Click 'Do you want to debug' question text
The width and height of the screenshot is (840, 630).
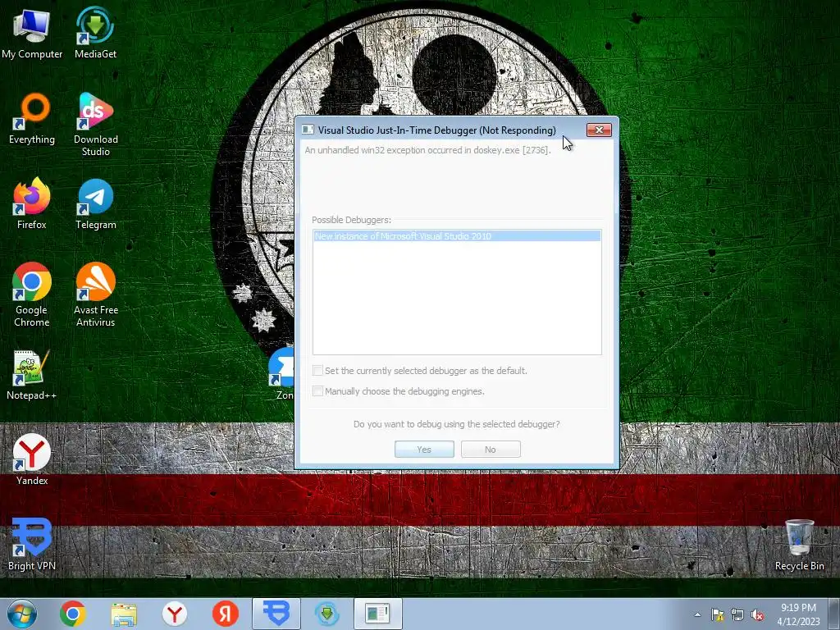coord(456,424)
